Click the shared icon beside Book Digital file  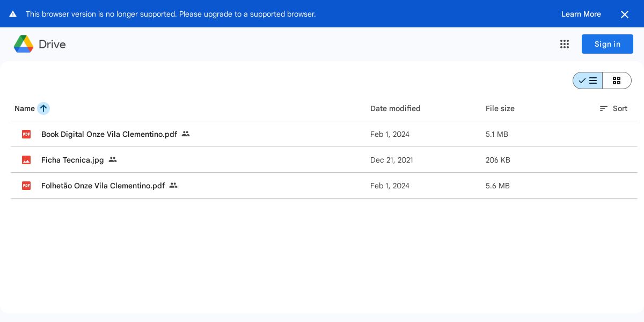tap(186, 134)
